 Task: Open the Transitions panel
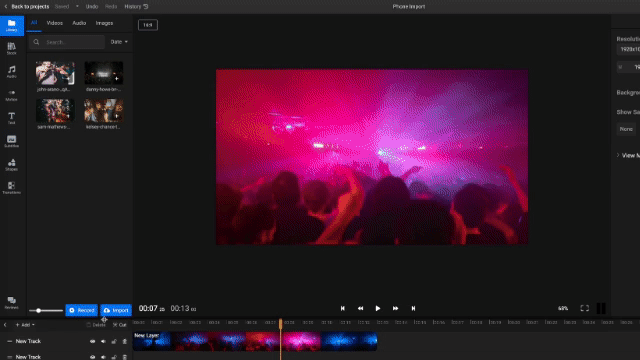click(11, 188)
